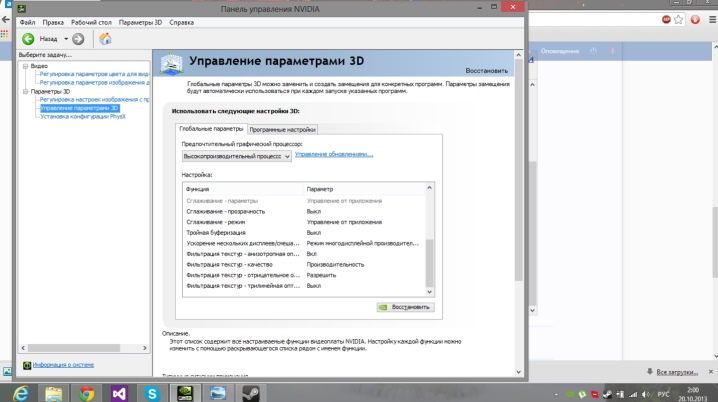Select Фильтрация текстур - качество row
Viewport: 718px width, 402px height.
[x=305, y=265]
